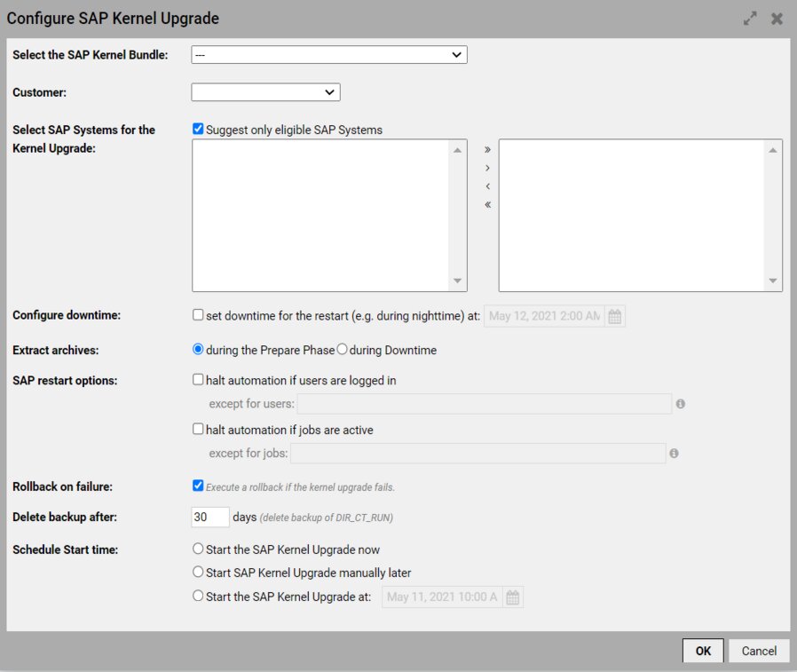Select during Downtime for extracting archives
Image resolution: width=797 pixels, height=672 pixels.
point(341,350)
